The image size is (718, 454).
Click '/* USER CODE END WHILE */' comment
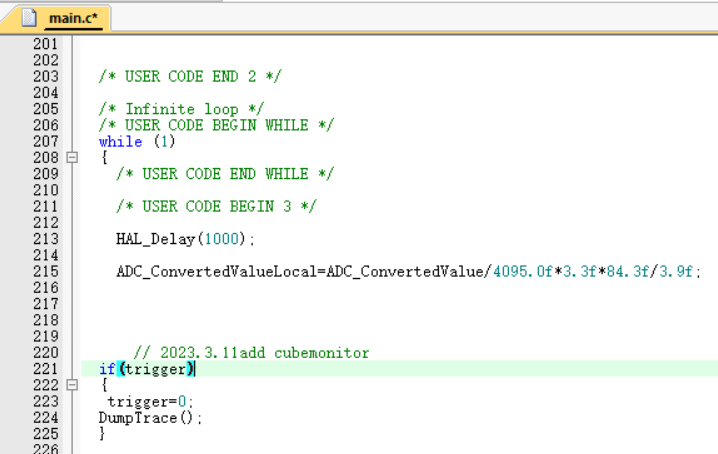click(225, 174)
